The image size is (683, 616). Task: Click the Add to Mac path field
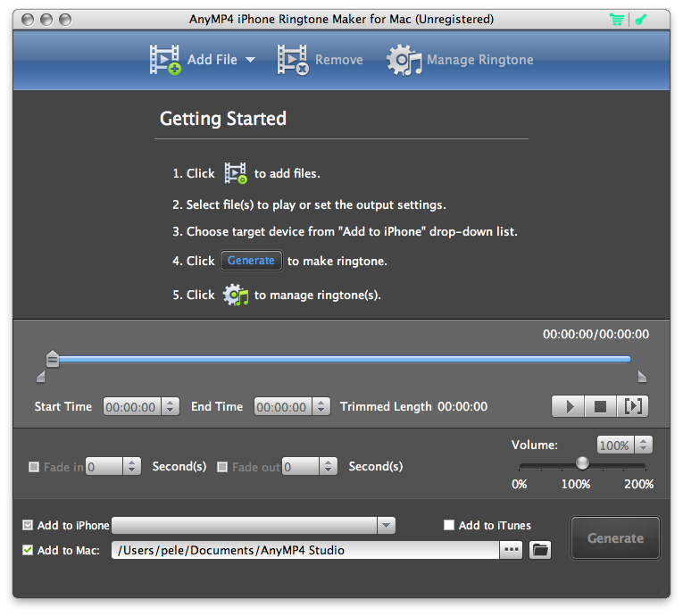(305, 550)
